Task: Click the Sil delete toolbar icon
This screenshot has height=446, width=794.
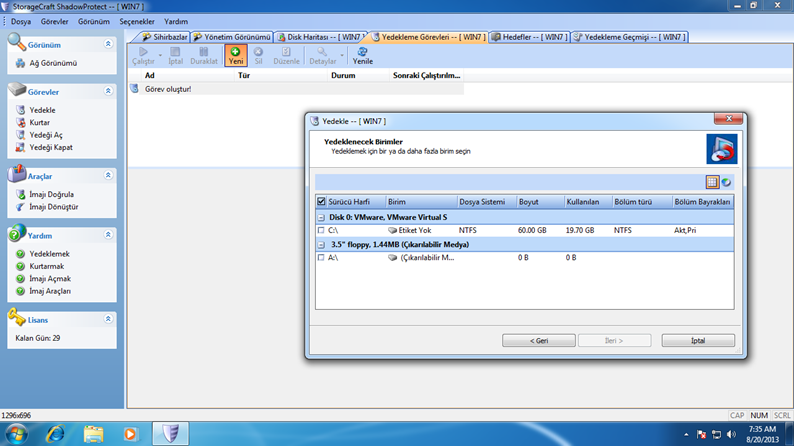Action: pos(258,55)
